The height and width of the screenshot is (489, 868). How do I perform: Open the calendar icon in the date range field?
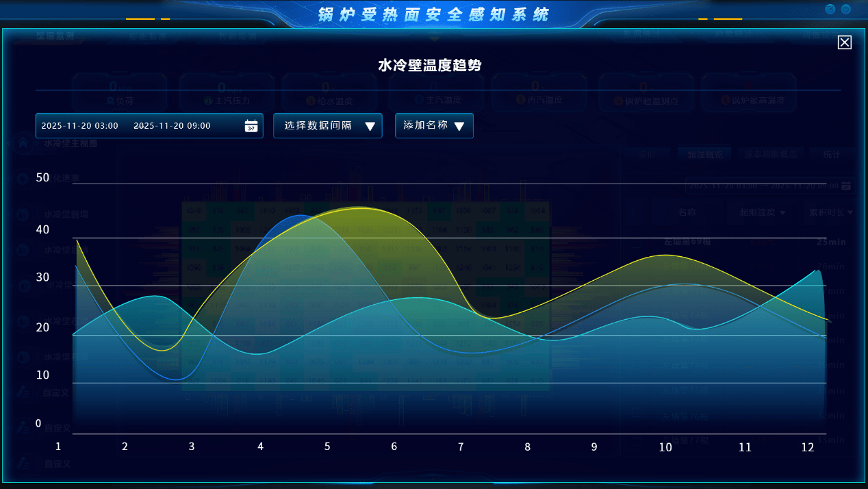click(251, 126)
